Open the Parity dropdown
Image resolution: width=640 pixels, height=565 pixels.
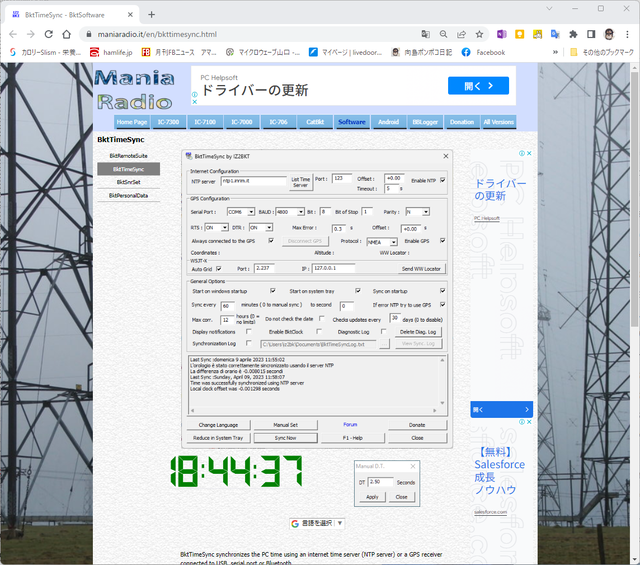click(417, 212)
